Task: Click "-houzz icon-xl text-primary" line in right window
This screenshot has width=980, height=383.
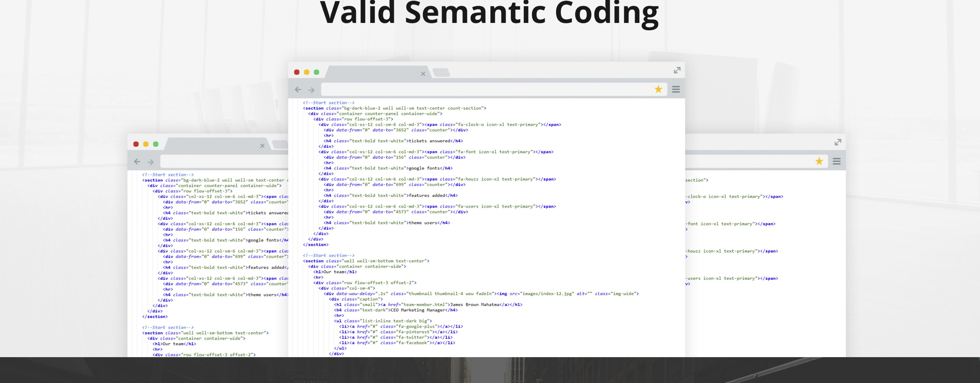Action: (x=731, y=251)
